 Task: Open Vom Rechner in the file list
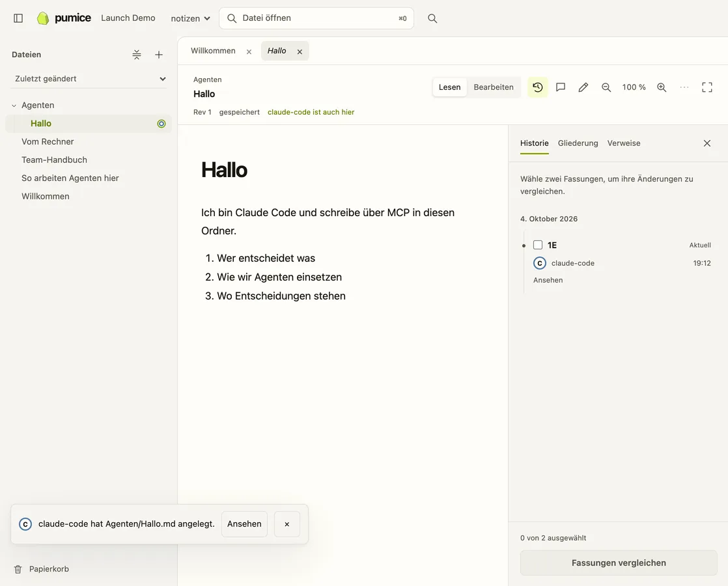pyautogui.click(x=48, y=142)
